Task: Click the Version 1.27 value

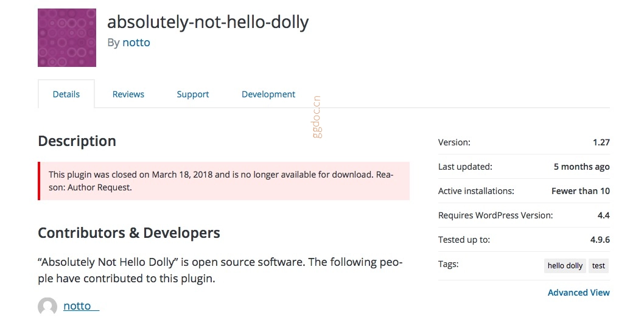Action: 601,142
